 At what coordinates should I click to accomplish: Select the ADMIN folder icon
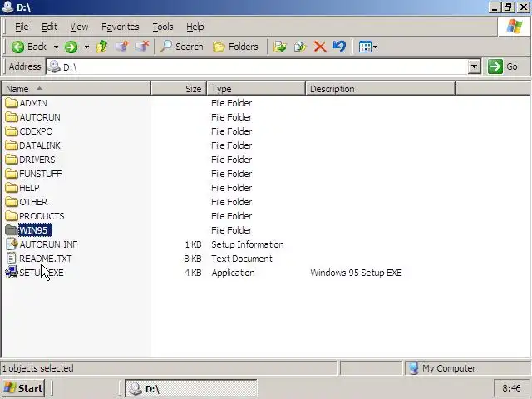[x=12, y=103]
